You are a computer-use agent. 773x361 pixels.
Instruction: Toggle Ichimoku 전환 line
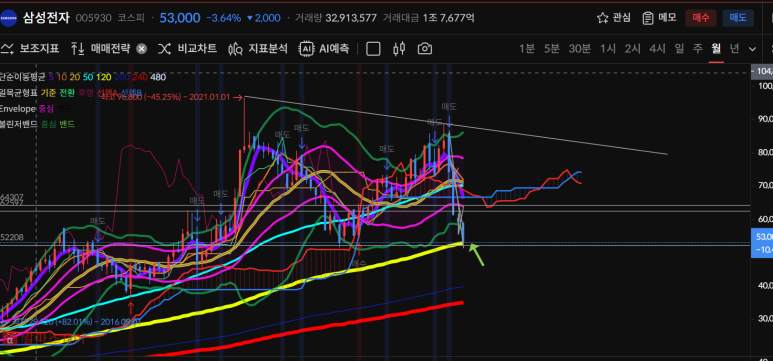[67, 93]
